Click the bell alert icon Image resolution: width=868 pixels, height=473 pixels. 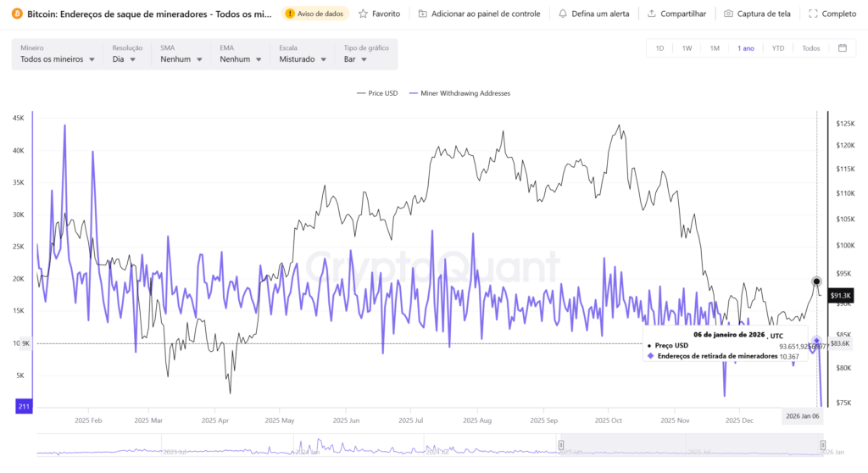(x=563, y=14)
